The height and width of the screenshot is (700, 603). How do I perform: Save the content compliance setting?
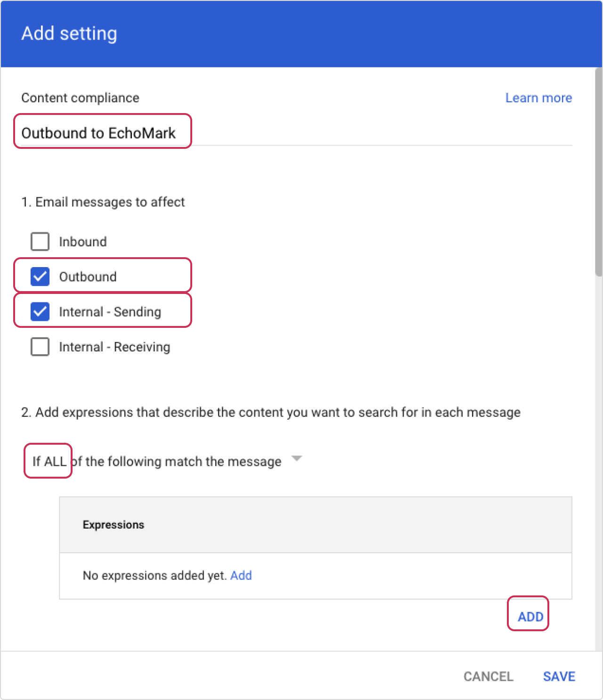[559, 676]
